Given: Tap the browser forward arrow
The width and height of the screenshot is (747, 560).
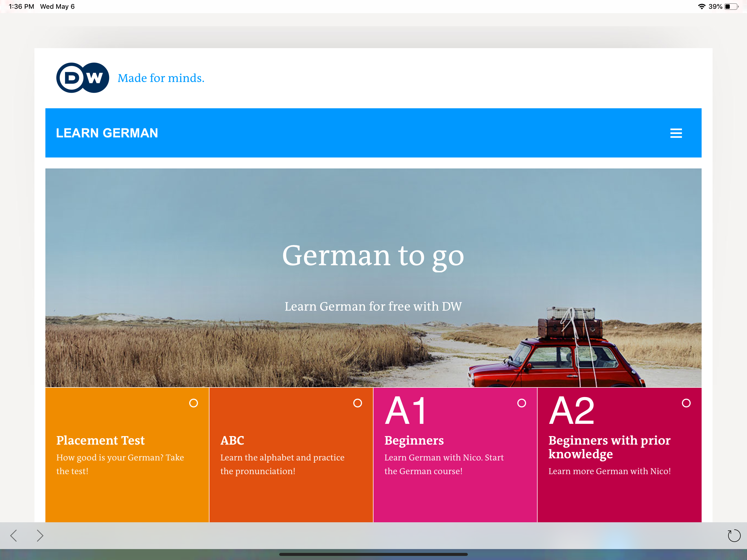Looking at the screenshot, I should [x=40, y=535].
